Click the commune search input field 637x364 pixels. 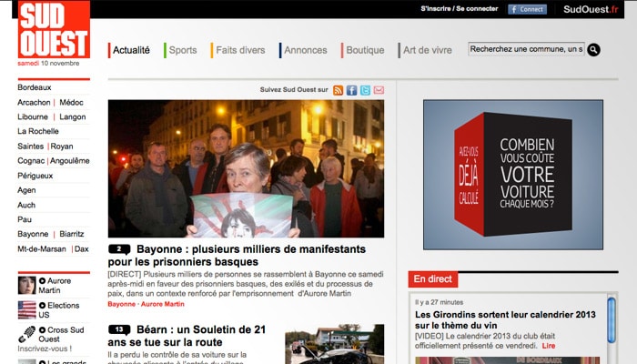[526, 49]
